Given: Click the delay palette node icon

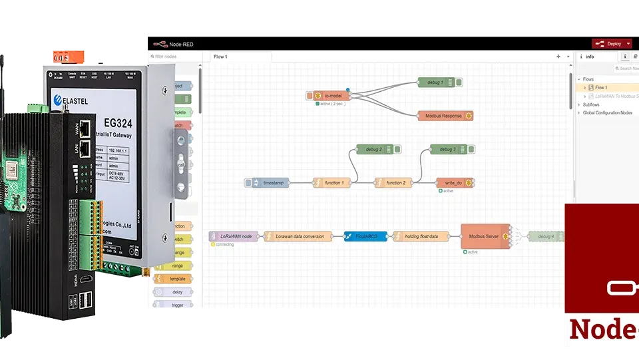Looking at the screenshot, I should (x=158, y=292).
